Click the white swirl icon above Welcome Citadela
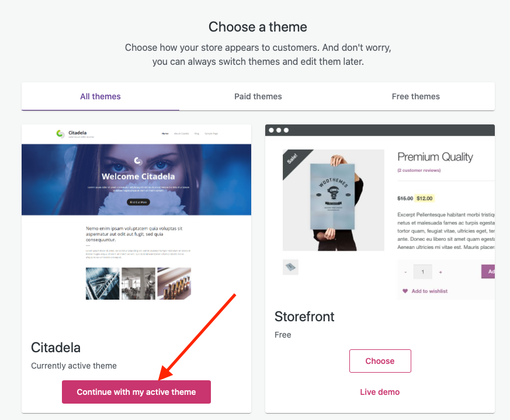 click(x=138, y=161)
